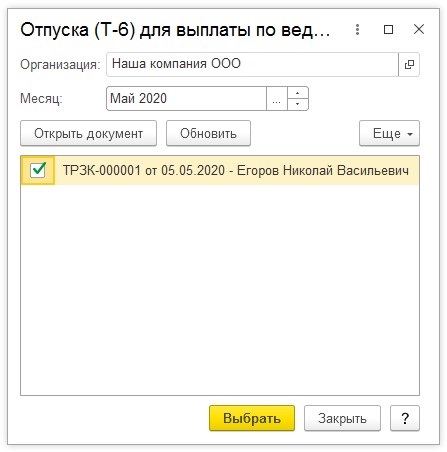Open organization record via the open-link icon
Screen dimensions: 447x452
[x=409, y=64]
